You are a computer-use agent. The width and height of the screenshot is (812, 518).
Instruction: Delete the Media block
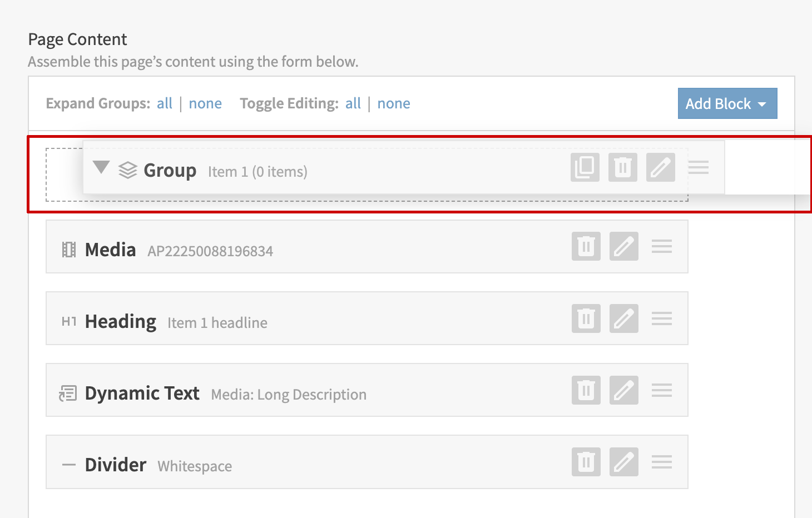coord(586,246)
